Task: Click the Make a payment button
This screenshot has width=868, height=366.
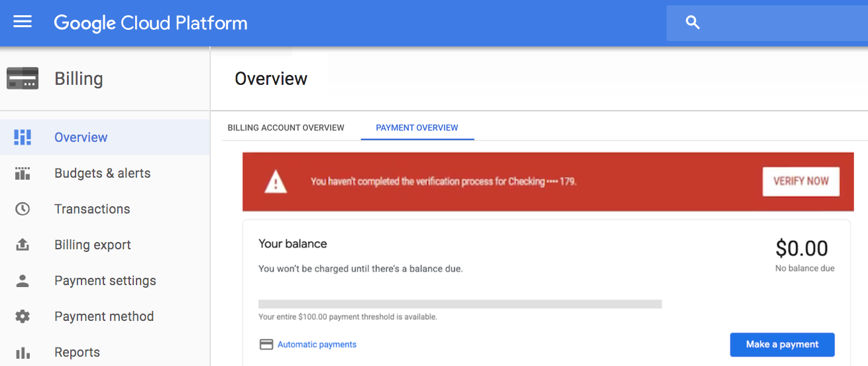Action: coord(782,344)
